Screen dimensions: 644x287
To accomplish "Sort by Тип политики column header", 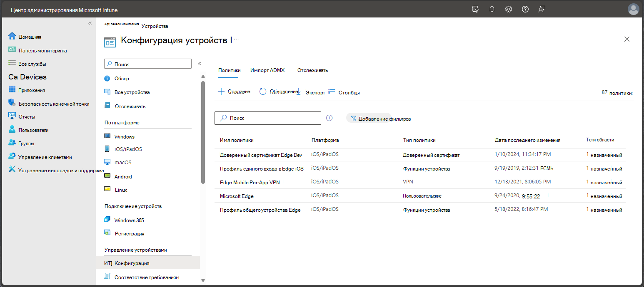I will click(x=419, y=140).
